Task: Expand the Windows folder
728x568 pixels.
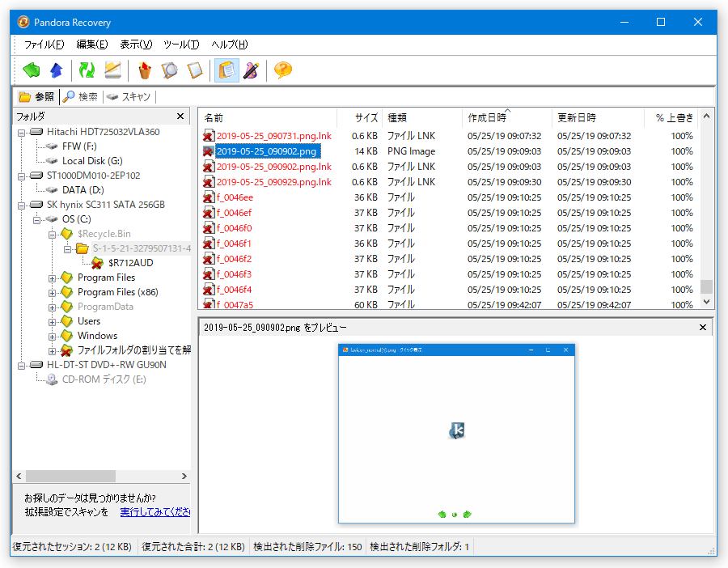Action: coord(52,337)
